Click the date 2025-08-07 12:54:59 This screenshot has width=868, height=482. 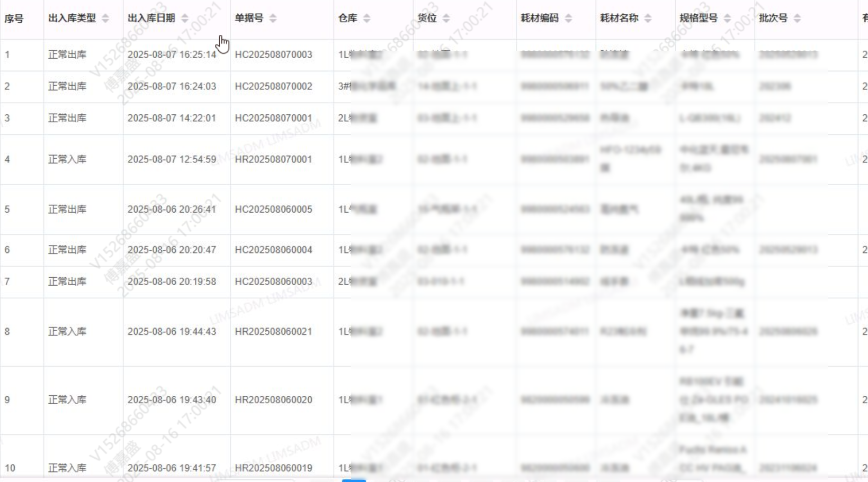172,159
